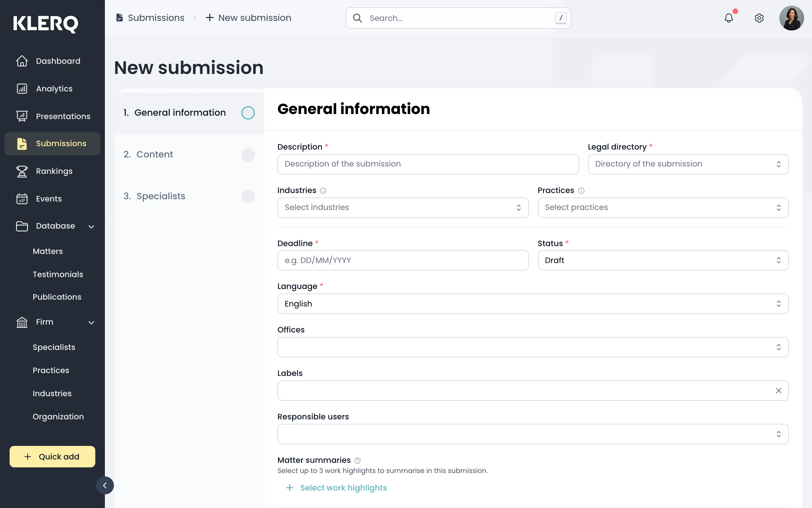Click the Database folder icon
Screen dimensions: 812x508
(22, 226)
